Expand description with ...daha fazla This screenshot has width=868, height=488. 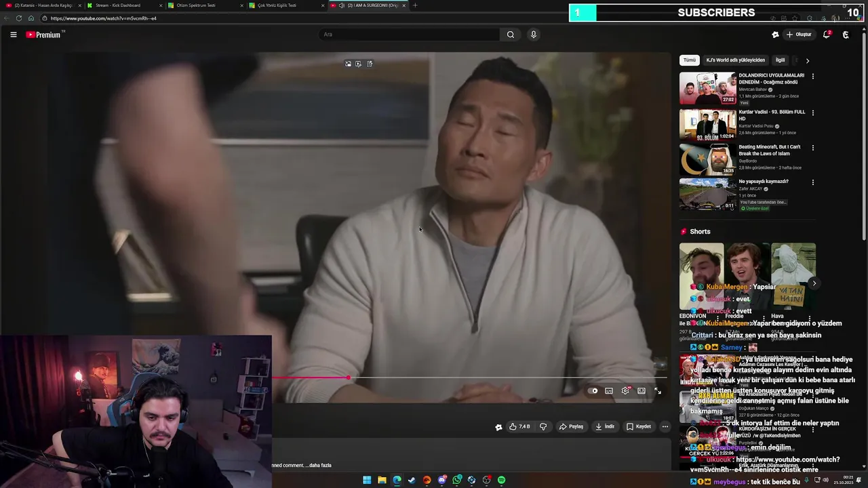tap(319, 466)
